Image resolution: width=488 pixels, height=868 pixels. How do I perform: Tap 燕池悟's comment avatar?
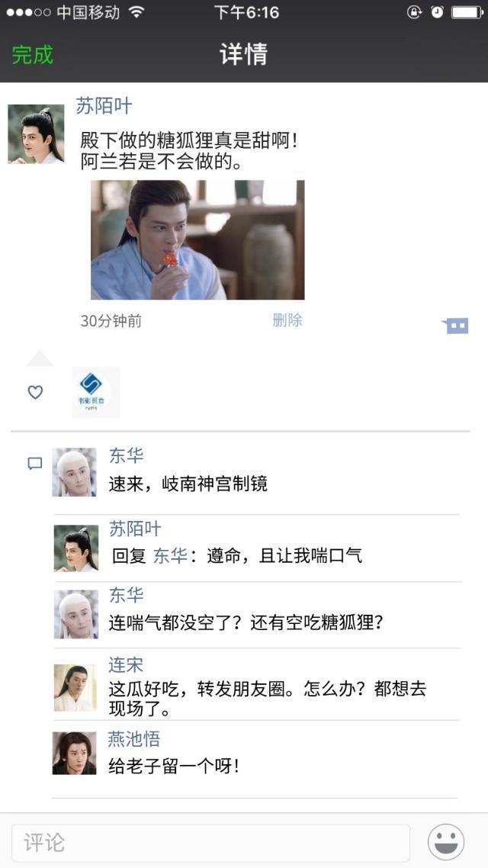[x=75, y=753]
